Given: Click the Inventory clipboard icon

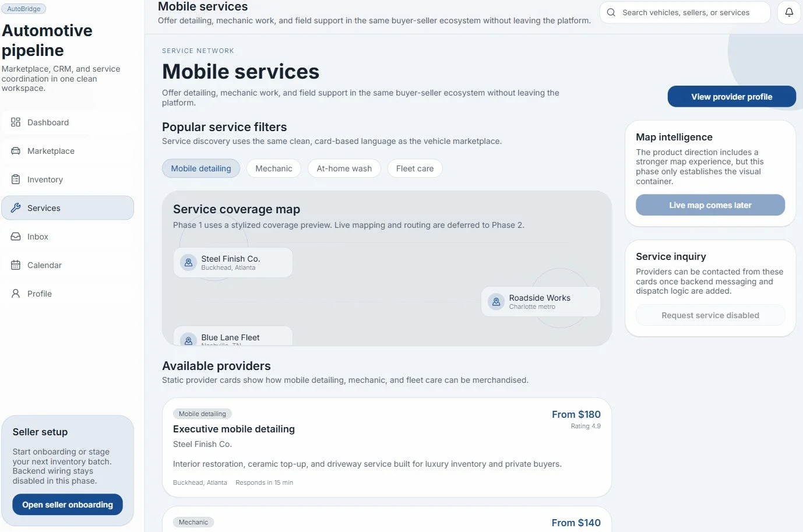Looking at the screenshot, I should tap(16, 179).
